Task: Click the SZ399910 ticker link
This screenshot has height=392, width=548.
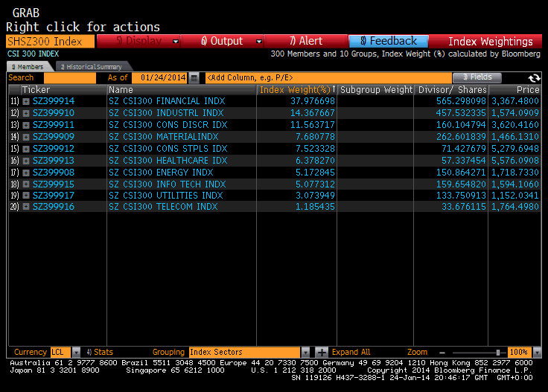Action: (54, 113)
